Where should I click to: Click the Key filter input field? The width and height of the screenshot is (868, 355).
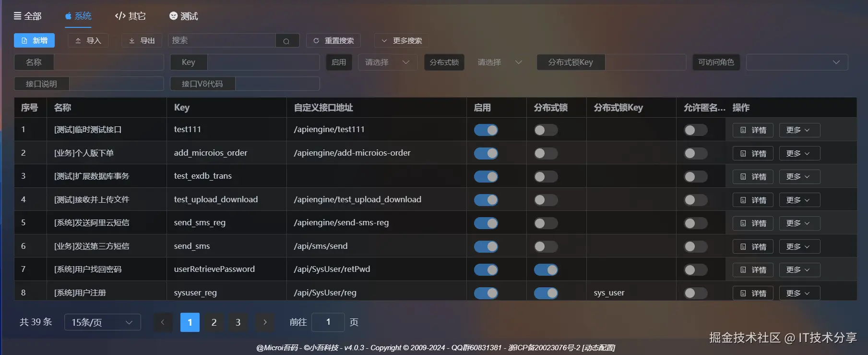click(264, 62)
